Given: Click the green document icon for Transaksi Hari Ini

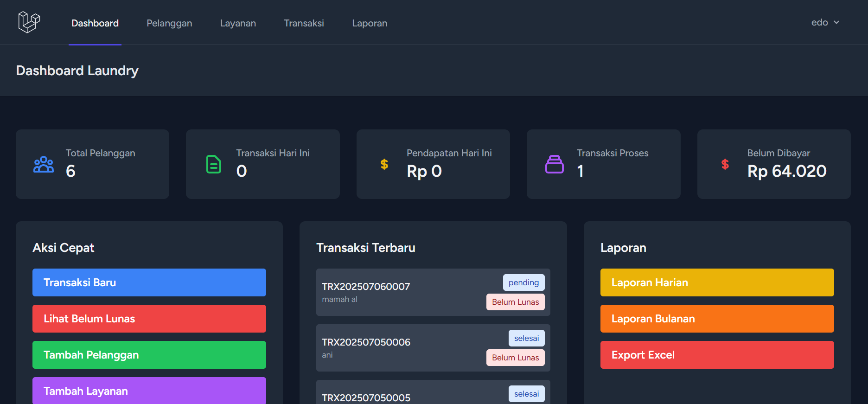Looking at the screenshot, I should coord(213,164).
